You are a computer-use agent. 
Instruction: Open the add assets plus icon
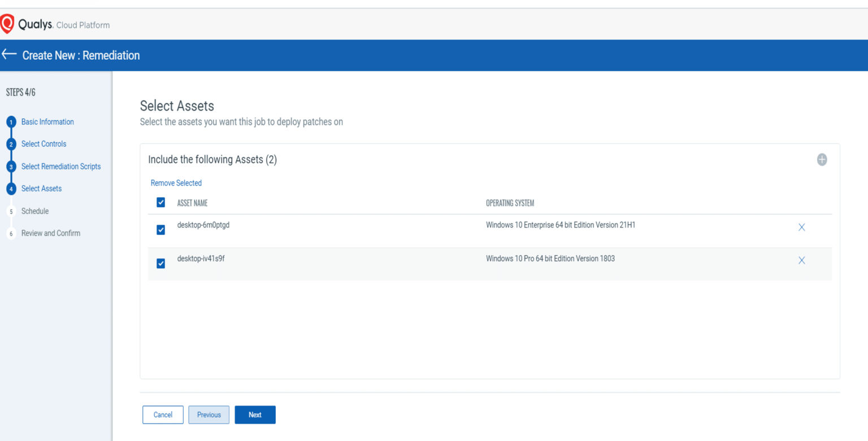[x=822, y=160]
